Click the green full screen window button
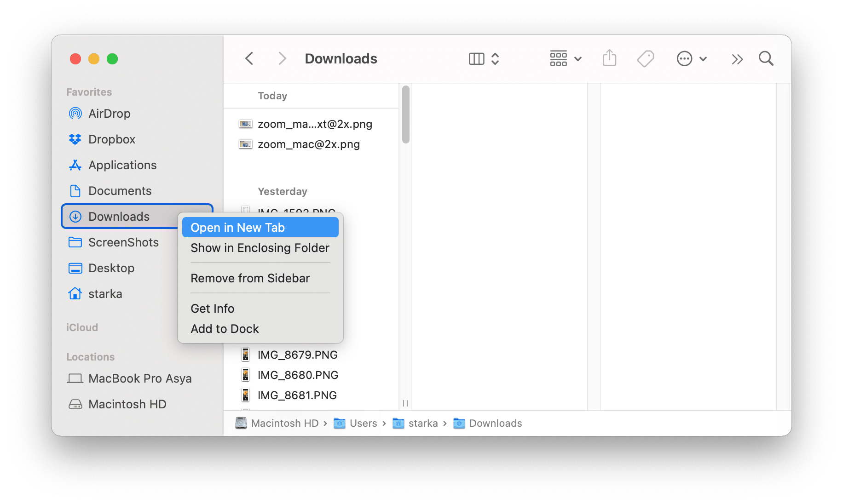843x504 pixels. coord(112,59)
